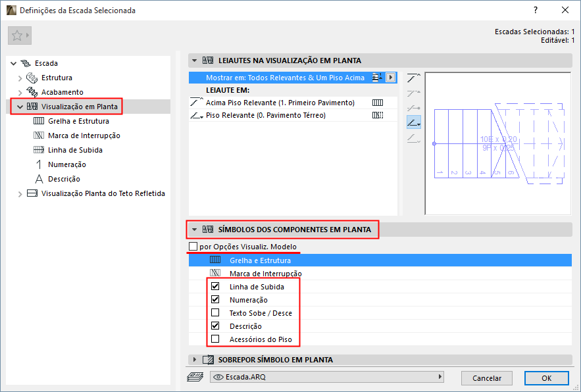Click the Numeração number icon
Viewport: 581px width, 392px height.
tap(39, 164)
